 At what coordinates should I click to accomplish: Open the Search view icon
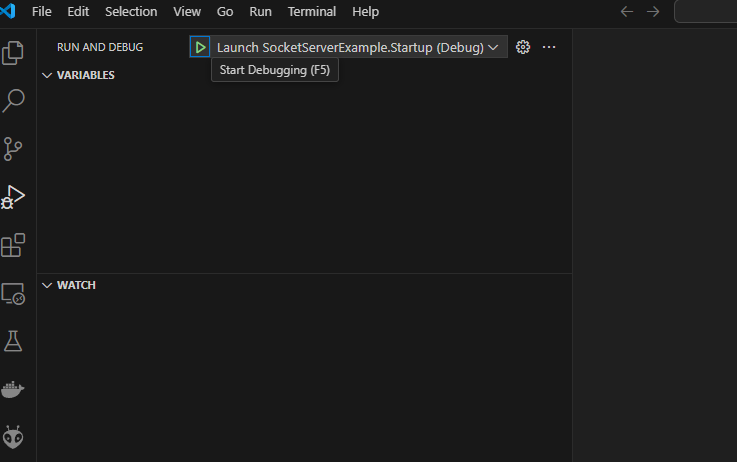[13, 101]
